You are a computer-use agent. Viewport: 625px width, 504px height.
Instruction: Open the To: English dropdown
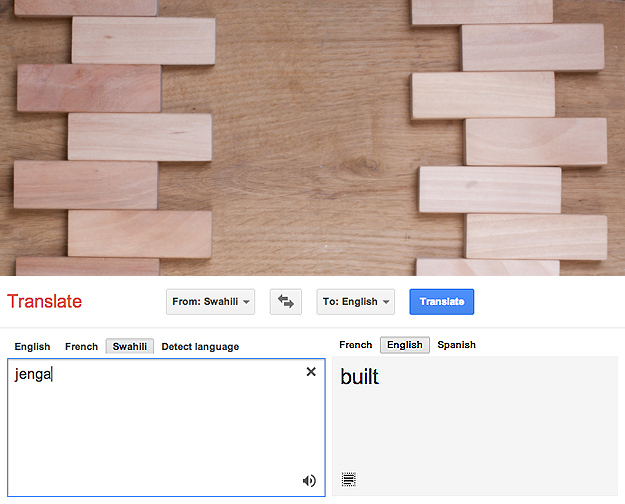pyautogui.click(x=356, y=302)
